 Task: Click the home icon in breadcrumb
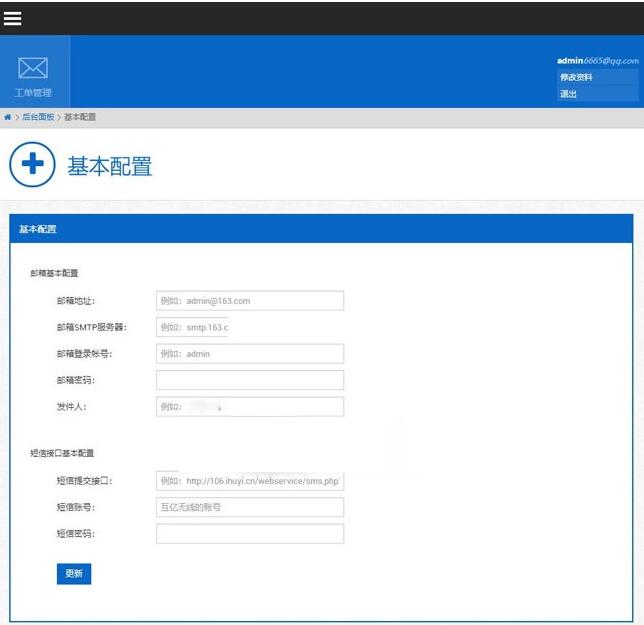8,118
